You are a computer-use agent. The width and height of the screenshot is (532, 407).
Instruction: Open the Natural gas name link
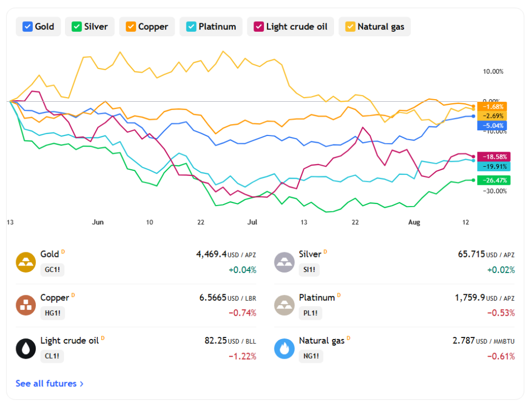(x=322, y=341)
